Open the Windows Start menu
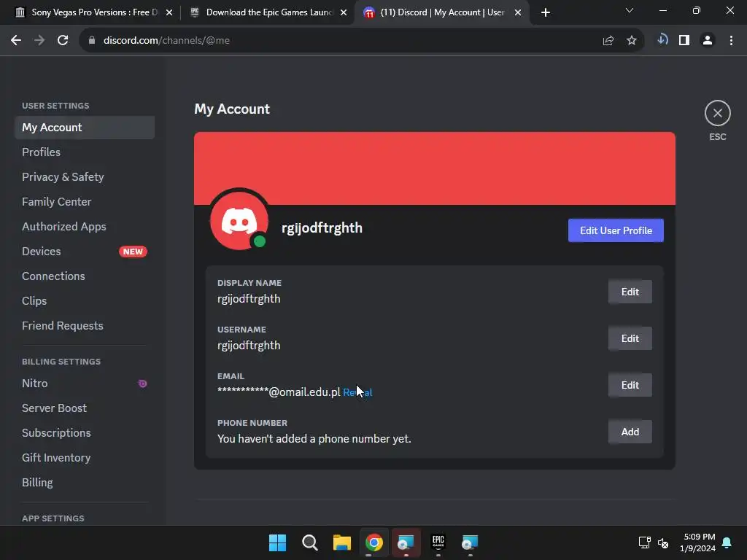 (277, 542)
